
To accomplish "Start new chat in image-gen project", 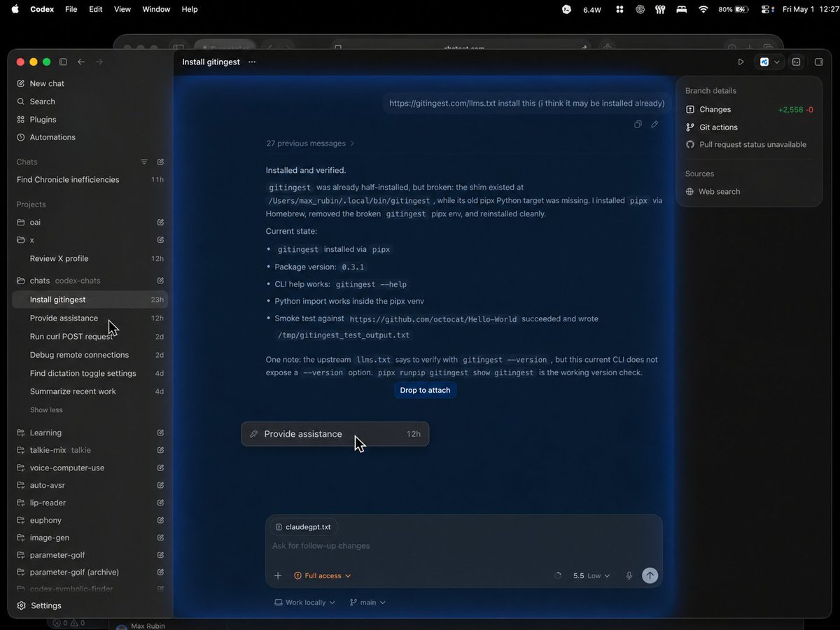I will (160, 538).
